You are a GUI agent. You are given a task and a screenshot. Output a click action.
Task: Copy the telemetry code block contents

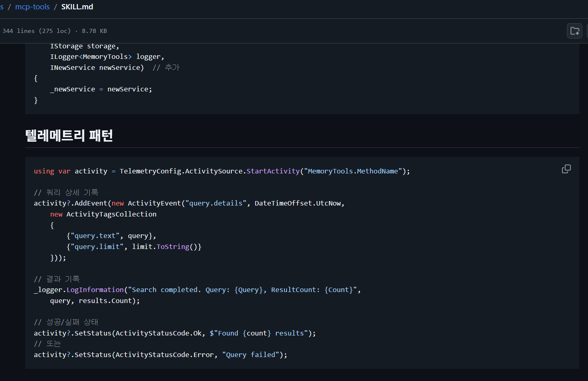[566, 169]
